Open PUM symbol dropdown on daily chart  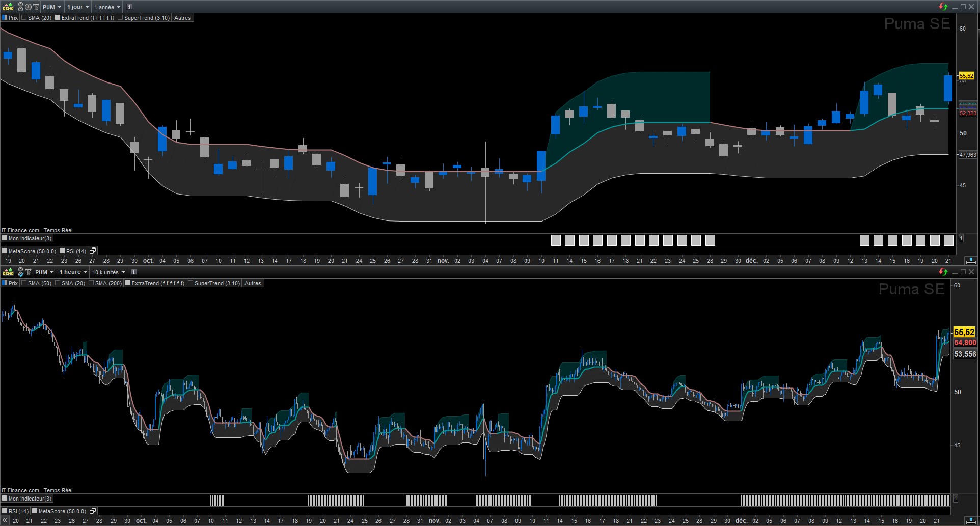pyautogui.click(x=52, y=7)
